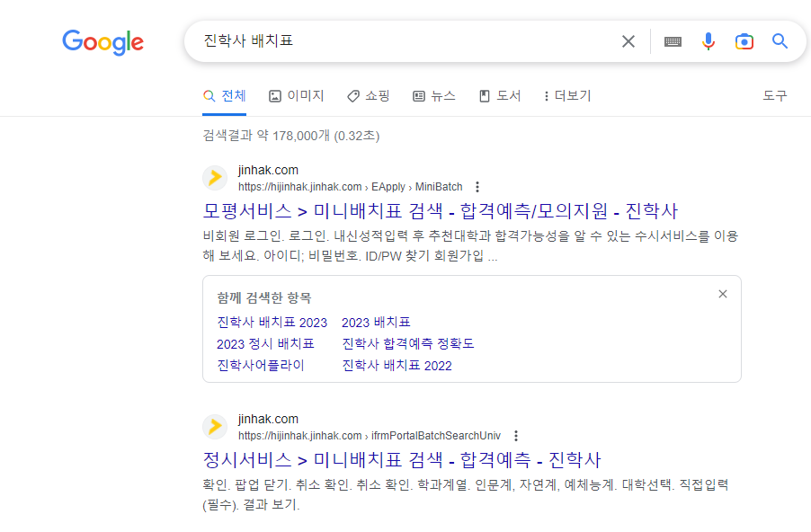This screenshot has height=532, width=811.
Task: Open the 정시서비스 > 미니배치표 검색 result link
Action: [x=402, y=459]
